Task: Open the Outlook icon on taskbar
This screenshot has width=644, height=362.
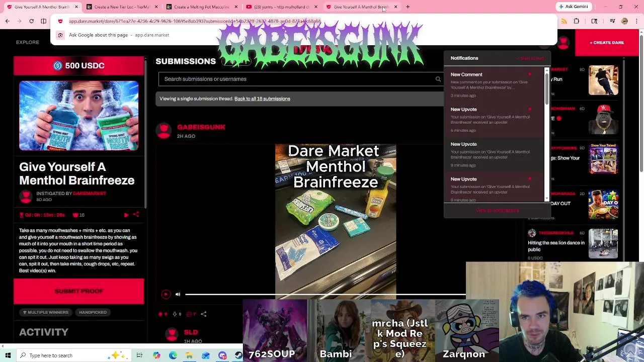Action: click(x=206, y=355)
